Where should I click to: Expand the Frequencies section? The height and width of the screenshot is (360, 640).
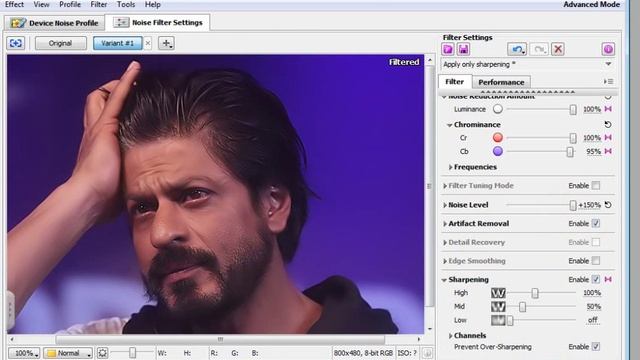coord(451,167)
